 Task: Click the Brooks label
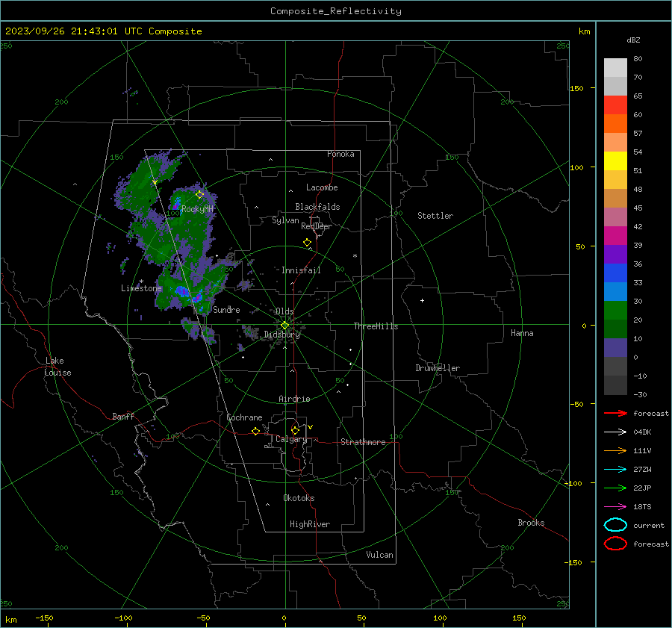531,523
